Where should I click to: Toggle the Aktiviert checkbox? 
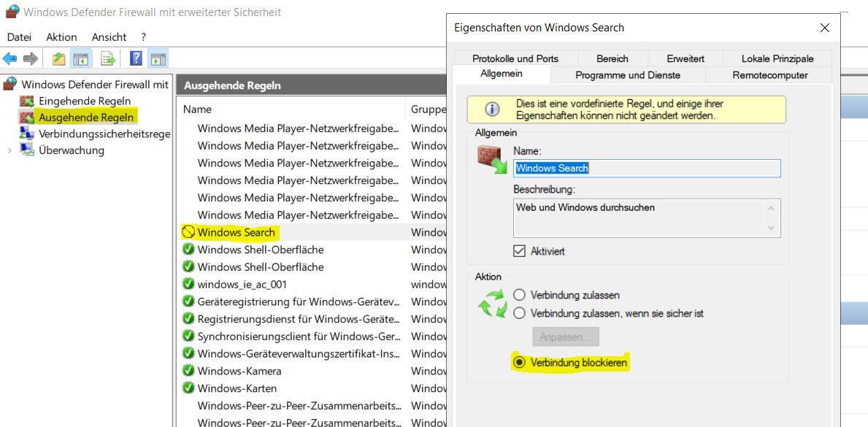(520, 251)
